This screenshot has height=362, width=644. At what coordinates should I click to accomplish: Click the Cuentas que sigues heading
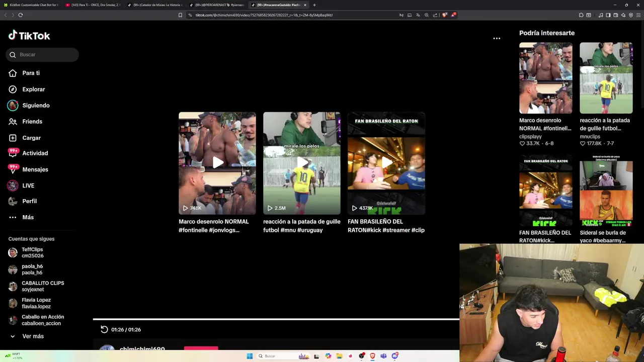[31, 239]
